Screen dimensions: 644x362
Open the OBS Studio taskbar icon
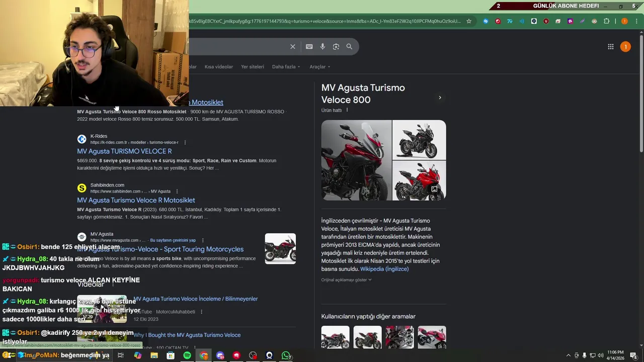tap(253, 355)
